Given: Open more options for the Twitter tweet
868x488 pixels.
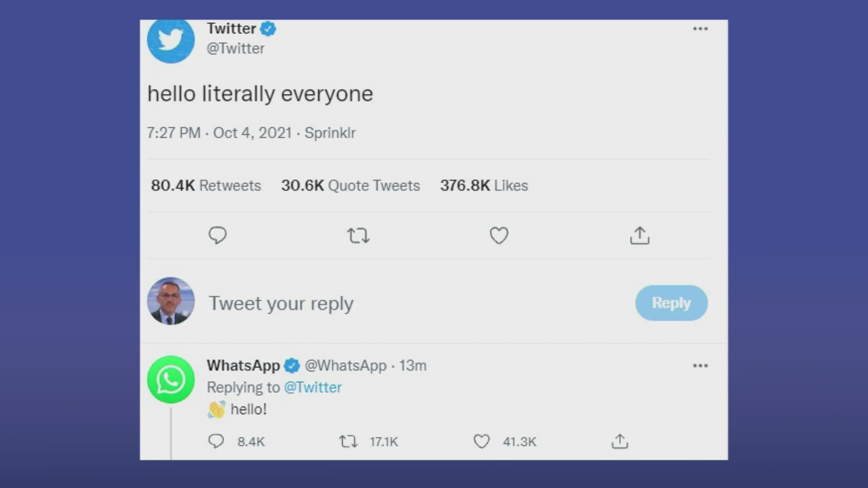Looking at the screenshot, I should pyautogui.click(x=700, y=29).
